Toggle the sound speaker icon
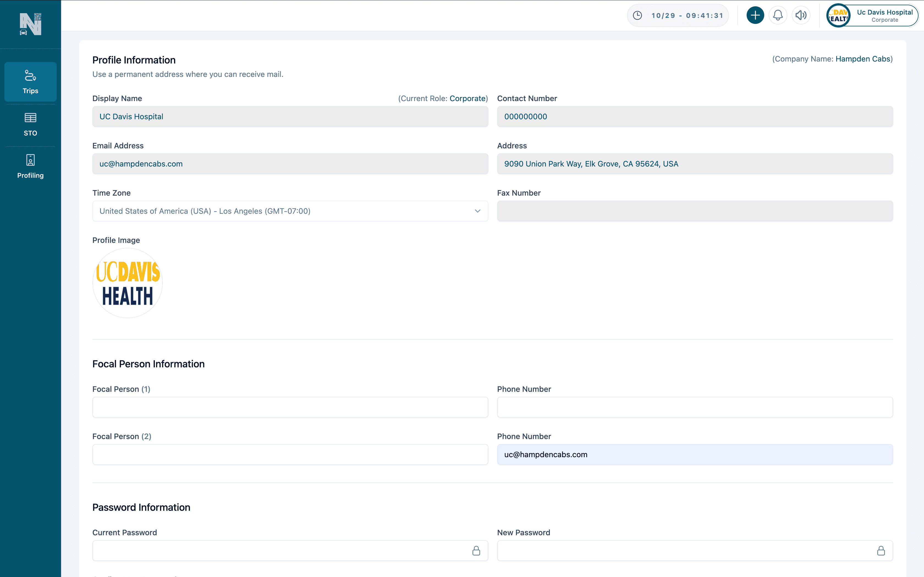The image size is (924, 577). [x=801, y=15]
